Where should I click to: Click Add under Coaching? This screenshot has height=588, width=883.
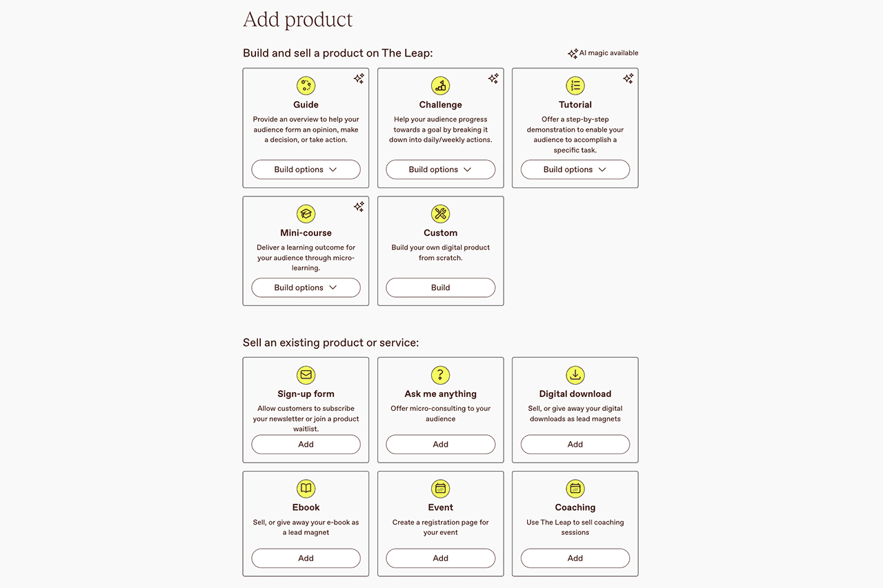tap(575, 558)
